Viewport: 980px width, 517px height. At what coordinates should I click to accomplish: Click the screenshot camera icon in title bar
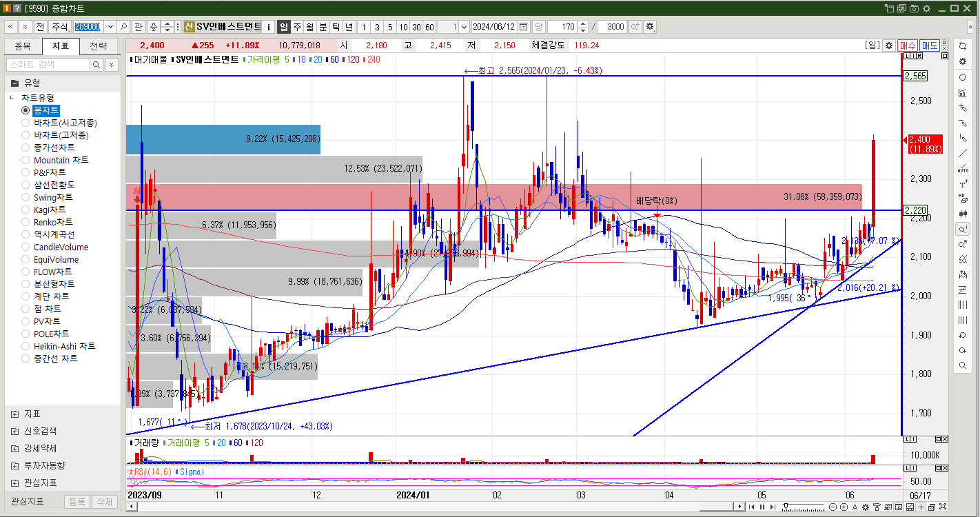[x=914, y=8]
